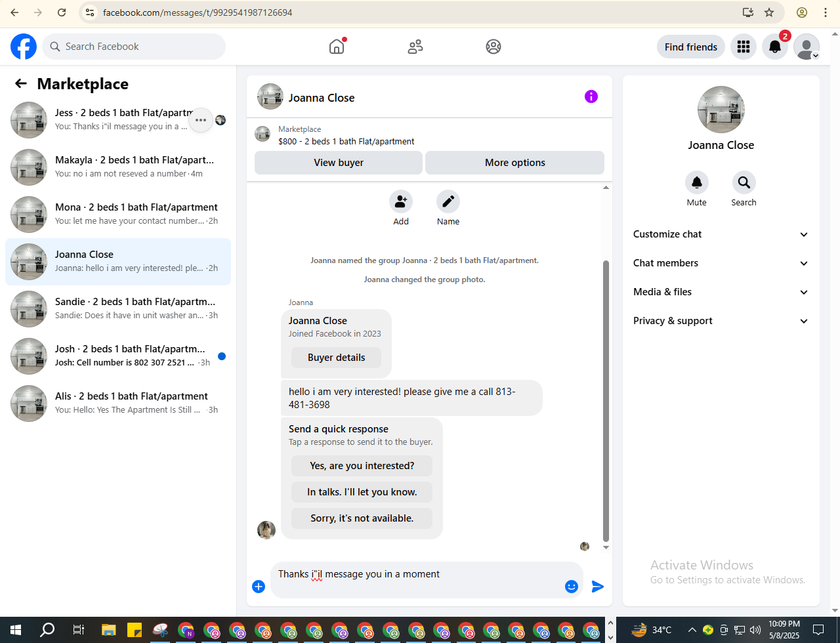Image resolution: width=840 pixels, height=643 pixels.
Task: Click the Search Facebook field
Action: [134, 47]
